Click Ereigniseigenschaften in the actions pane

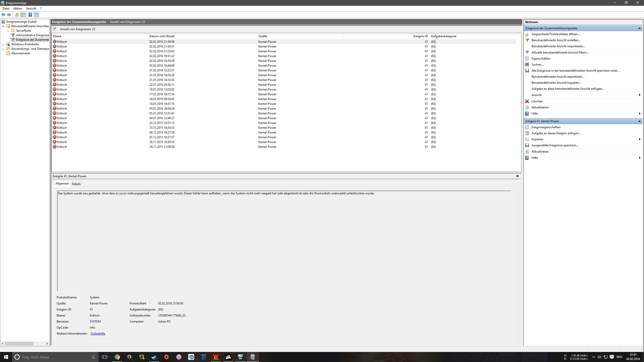point(546,127)
